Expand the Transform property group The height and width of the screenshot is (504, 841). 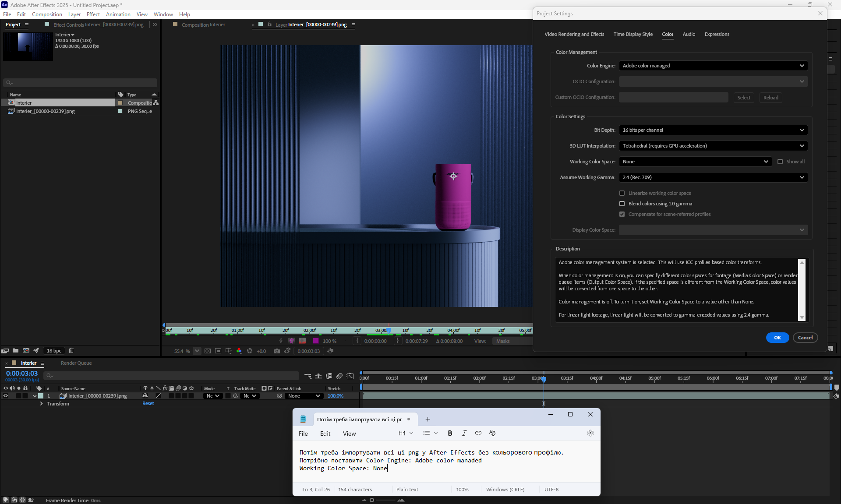[x=41, y=404]
